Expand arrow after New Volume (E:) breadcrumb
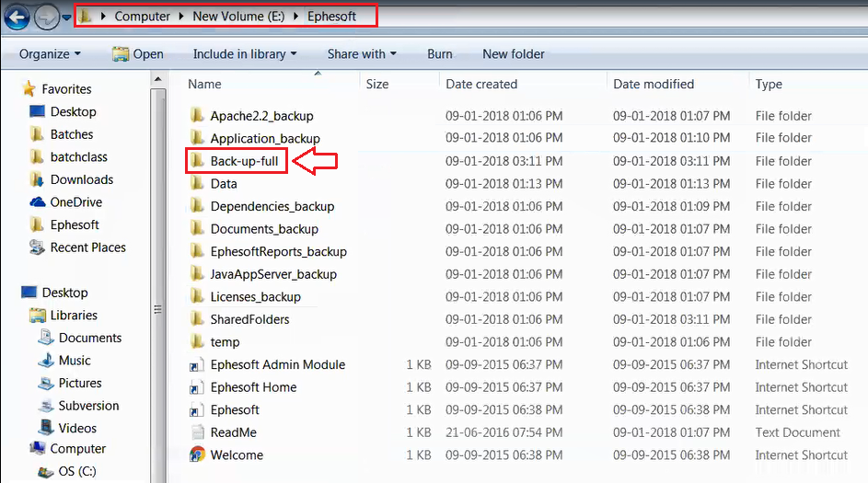This screenshot has width=868, height=483. point(296,17)
